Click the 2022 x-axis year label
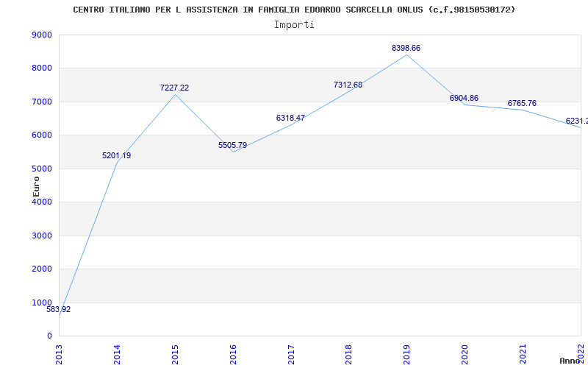588x368 pixels. pyautogui.click(x=581, y=354)
